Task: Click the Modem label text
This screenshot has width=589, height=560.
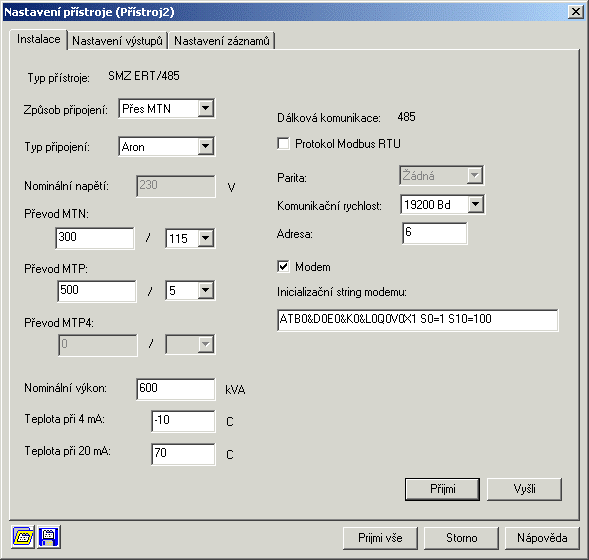Action: 313,267
